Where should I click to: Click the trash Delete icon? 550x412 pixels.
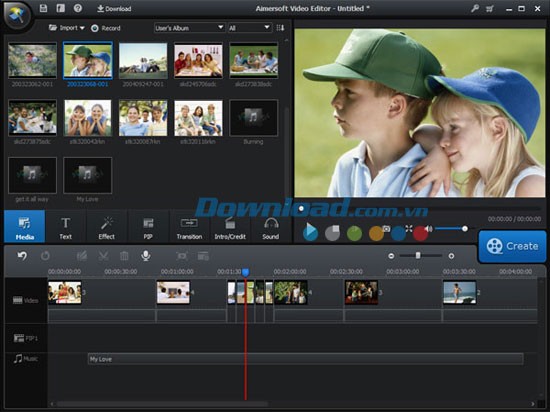point(124,256)
